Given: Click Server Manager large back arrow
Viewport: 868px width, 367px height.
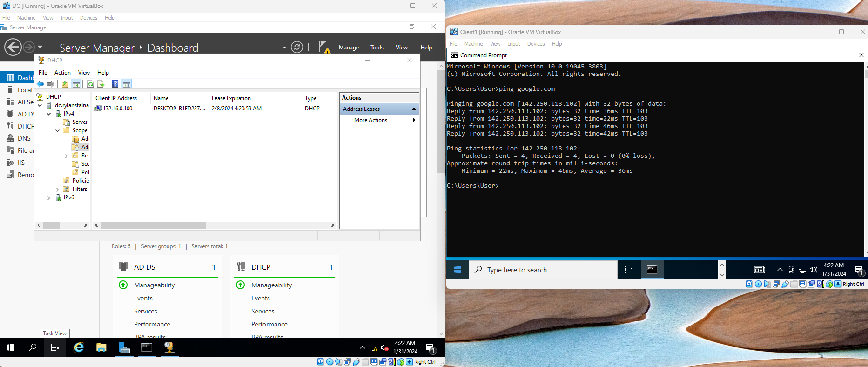Looking at the screenshot, I should 13,47.
